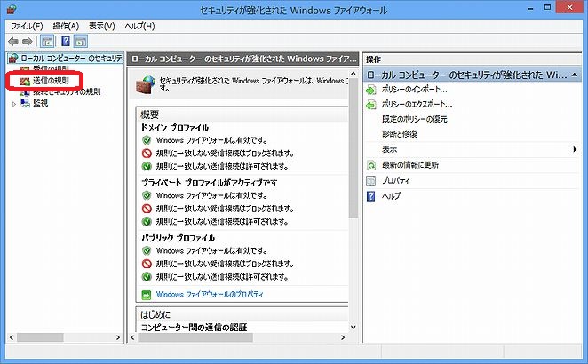Click the green check icon under ドメイン プロファイル
588x364 pixels.
pyautogui.click(x=147, y=140)
